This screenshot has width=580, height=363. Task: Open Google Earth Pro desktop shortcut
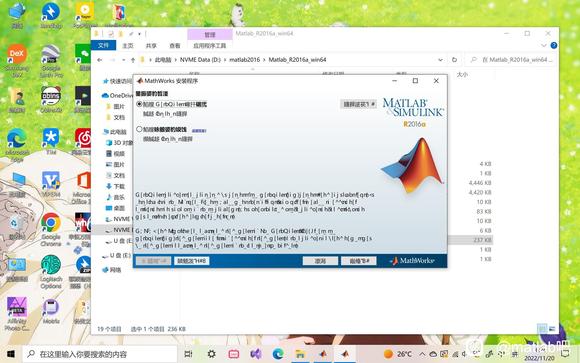click(51, 60)
